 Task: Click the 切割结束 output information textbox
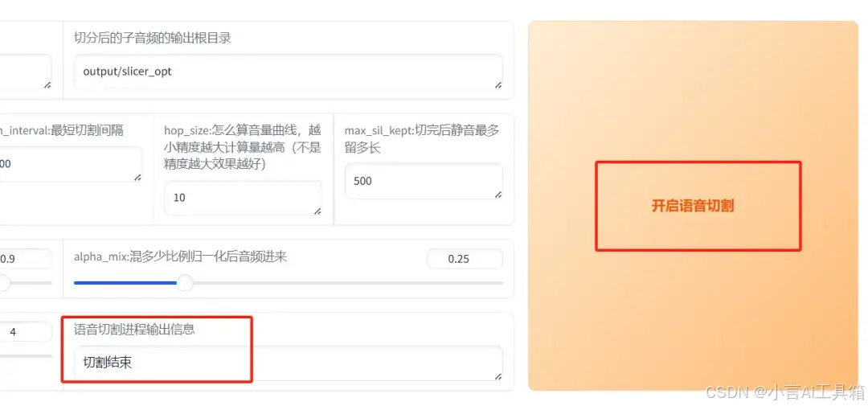point(288,363)
